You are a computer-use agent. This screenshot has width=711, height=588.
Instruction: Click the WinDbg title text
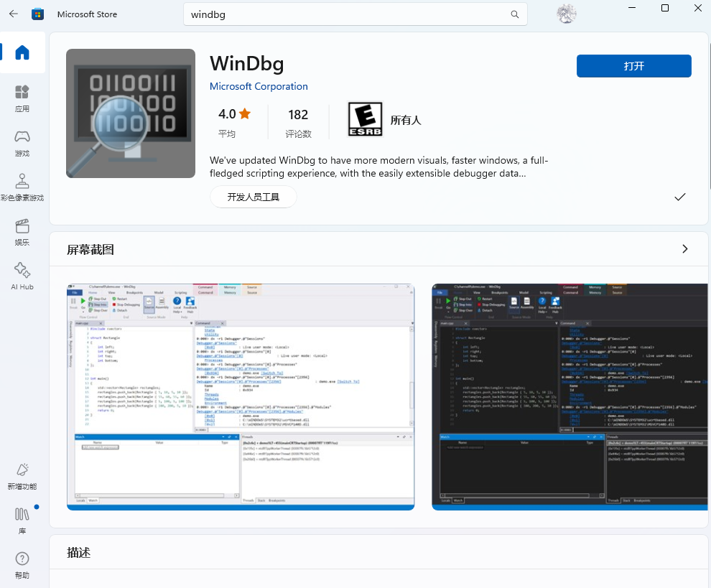click(x=246, y=63)
